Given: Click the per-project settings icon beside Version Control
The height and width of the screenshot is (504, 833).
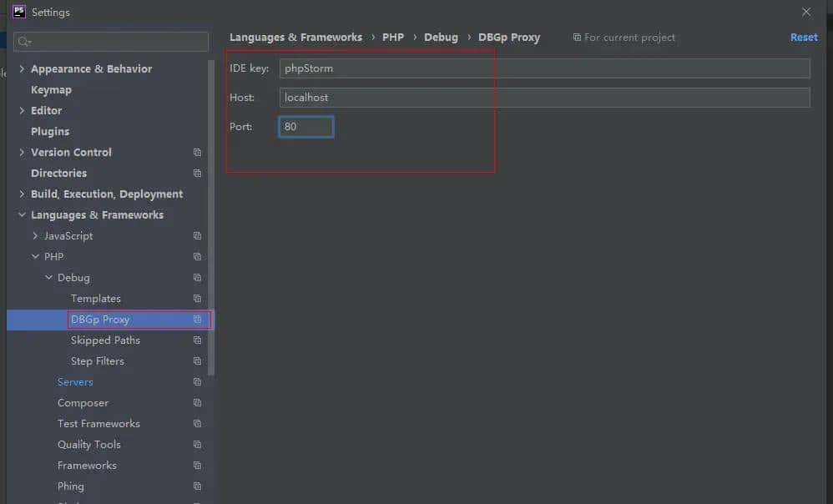Looking at the screenshot, I should pos(197,152).
